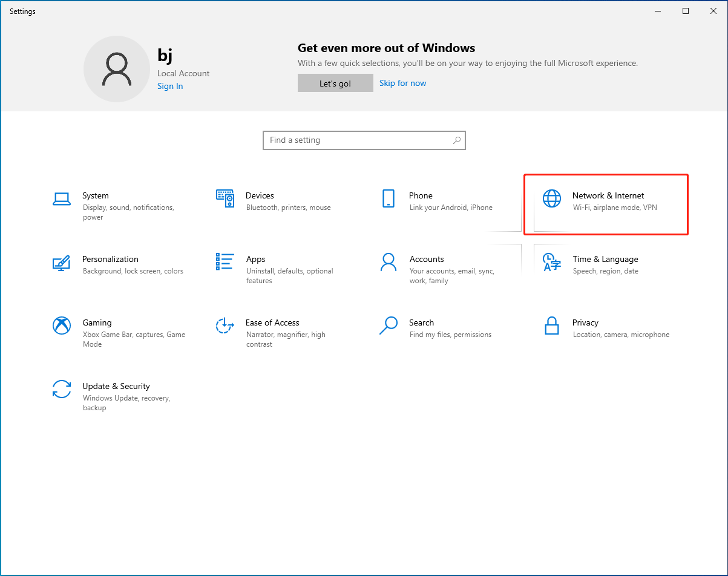Open the Devices settings title

coord(260,196)
